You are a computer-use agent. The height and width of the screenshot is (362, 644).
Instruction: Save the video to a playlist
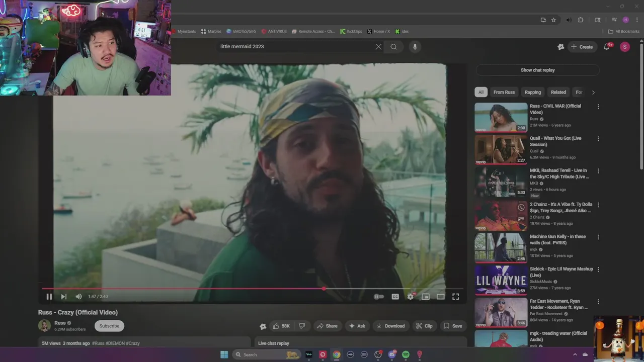pyautogui.click(x=453, y=326)
